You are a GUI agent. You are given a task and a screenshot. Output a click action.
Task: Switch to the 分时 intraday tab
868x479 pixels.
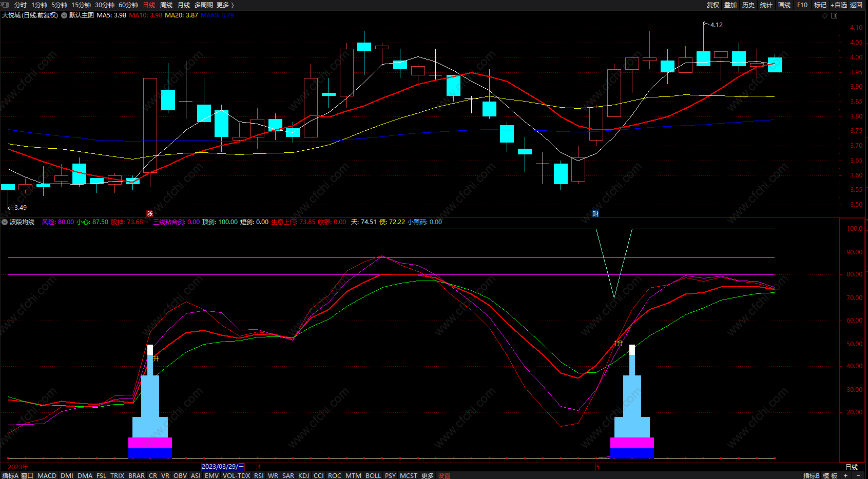coord(21,5)
